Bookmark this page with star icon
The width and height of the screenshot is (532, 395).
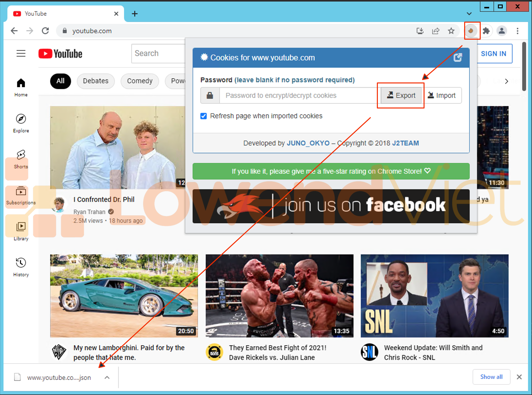451,31
